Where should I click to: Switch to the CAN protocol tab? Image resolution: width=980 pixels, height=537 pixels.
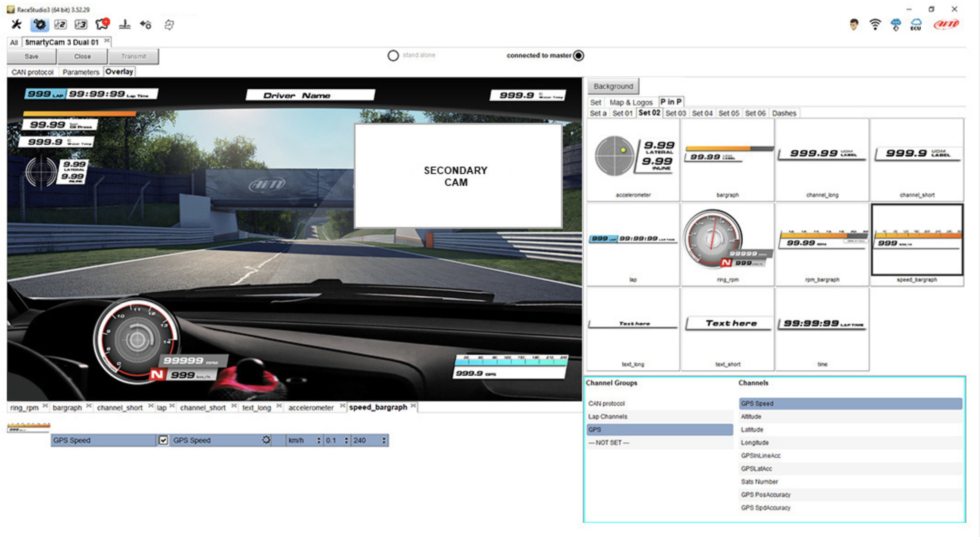point(32,72)
